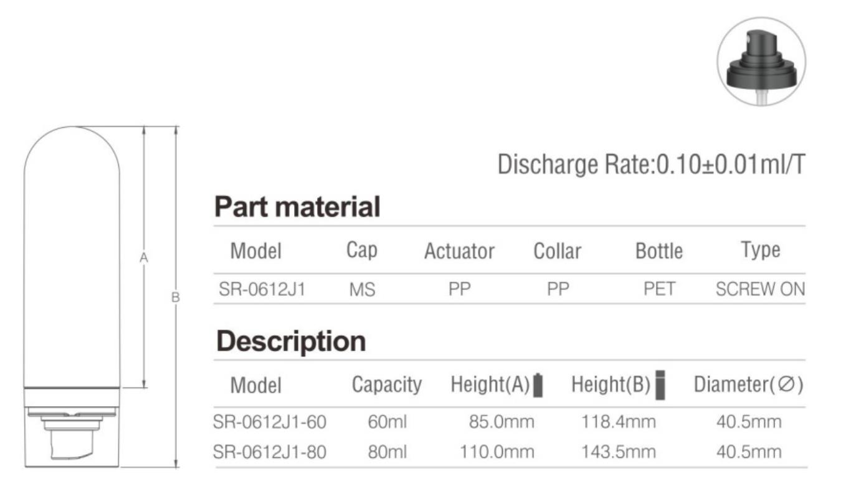Click the PET bottle material cell
The image size is (851, 504).
pyautogui.click(x=659, y=289)
